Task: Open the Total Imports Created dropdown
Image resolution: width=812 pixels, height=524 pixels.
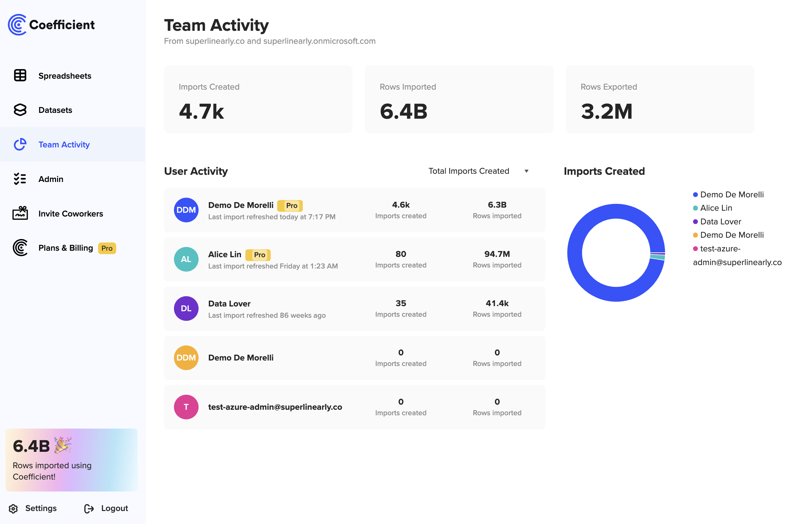Action: [469, 171]
